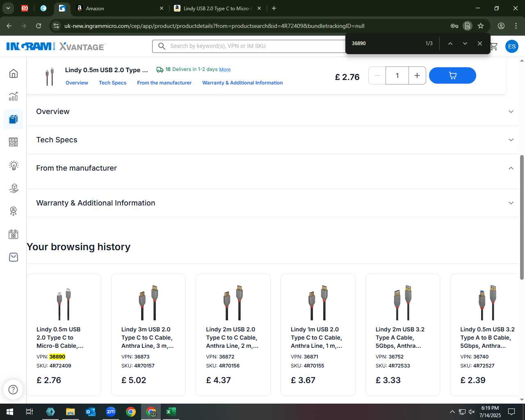
Task: Open Lindy 0.5m USB 3.2 Type A to B card
Action: click(x=485, y=335)
